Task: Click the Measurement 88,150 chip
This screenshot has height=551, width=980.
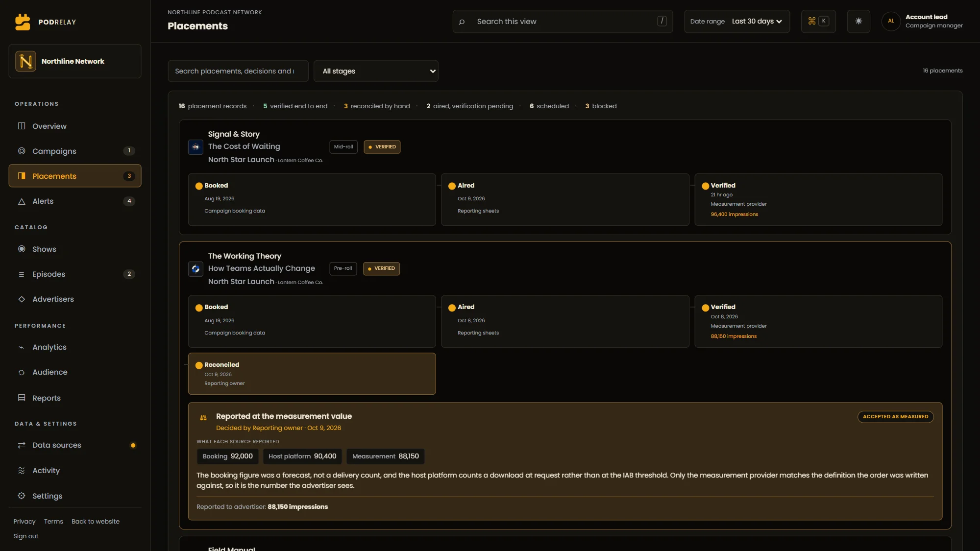Action: click(386, 456)
